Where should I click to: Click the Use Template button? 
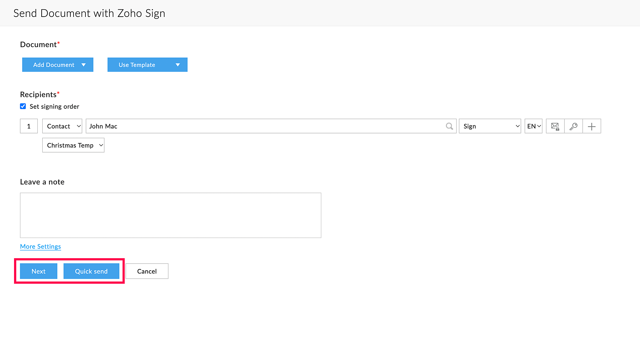(137, 65)
